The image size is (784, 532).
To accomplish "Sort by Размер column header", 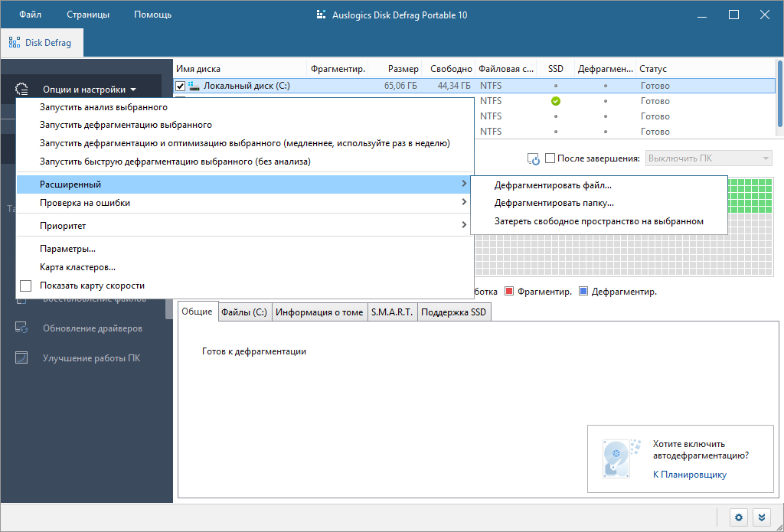I will tap(396, 69).
